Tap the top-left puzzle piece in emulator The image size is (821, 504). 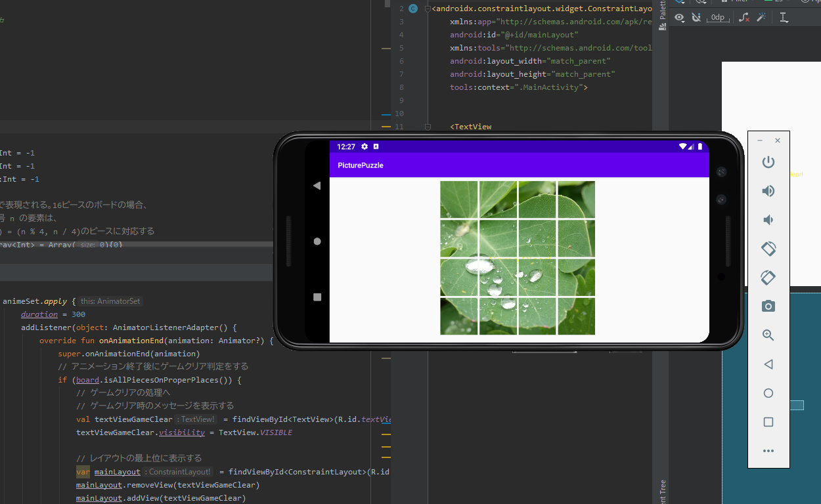[458, 199]
